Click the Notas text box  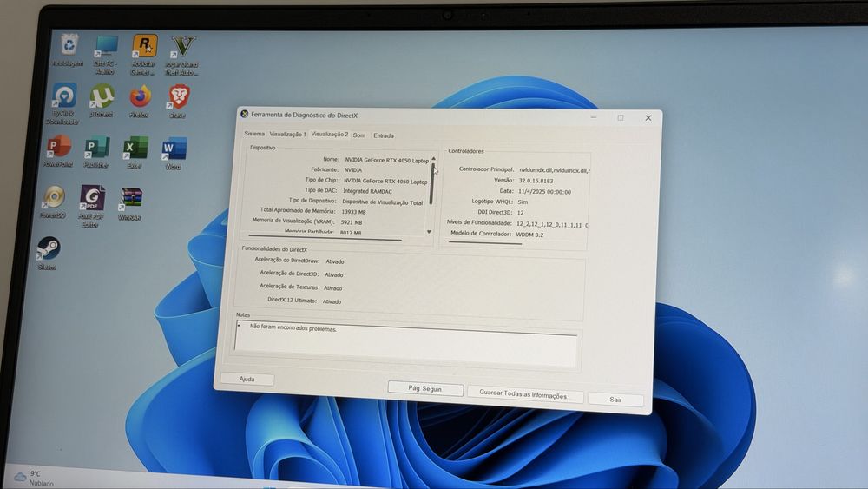point(406,343)
